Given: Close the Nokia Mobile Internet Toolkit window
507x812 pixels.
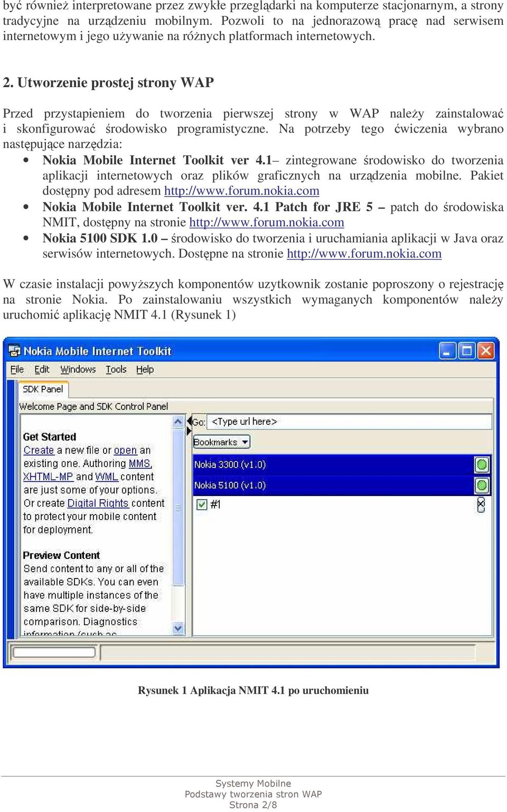Looking at the screenshot, I should pyautogui.click(x=486, y=351).
